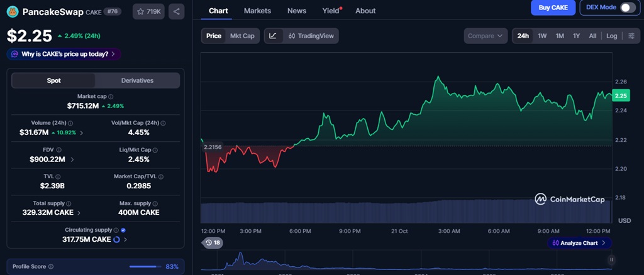Expand Volume (24h) details chevron
The height and width of the screenshot is (275, 644).
[x=81, y=132]
